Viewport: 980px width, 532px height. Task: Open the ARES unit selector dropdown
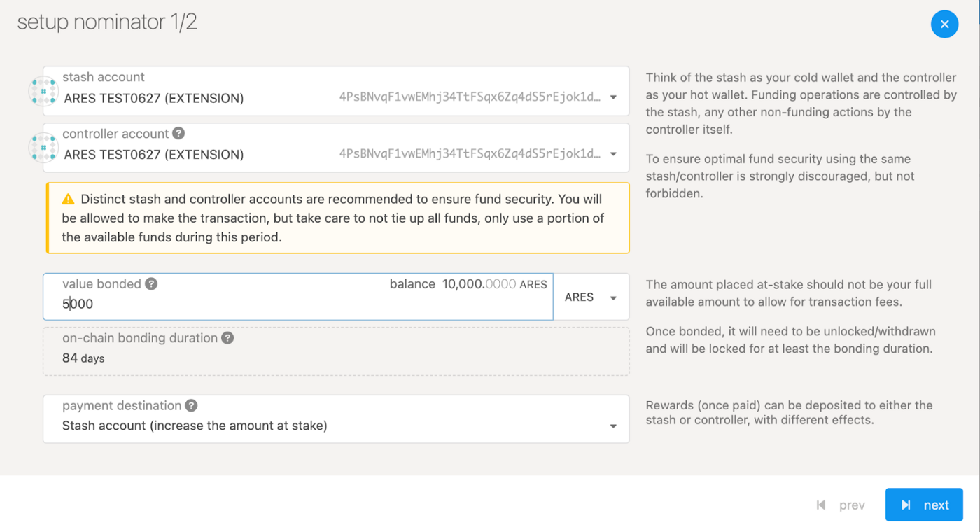click(x=591, y=297)
